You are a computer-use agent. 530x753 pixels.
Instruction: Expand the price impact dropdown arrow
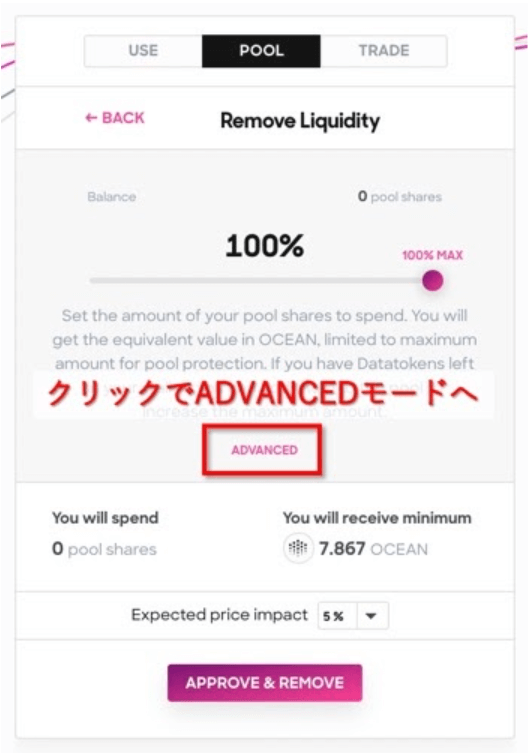pyautogui.click(x=371, y=616)
